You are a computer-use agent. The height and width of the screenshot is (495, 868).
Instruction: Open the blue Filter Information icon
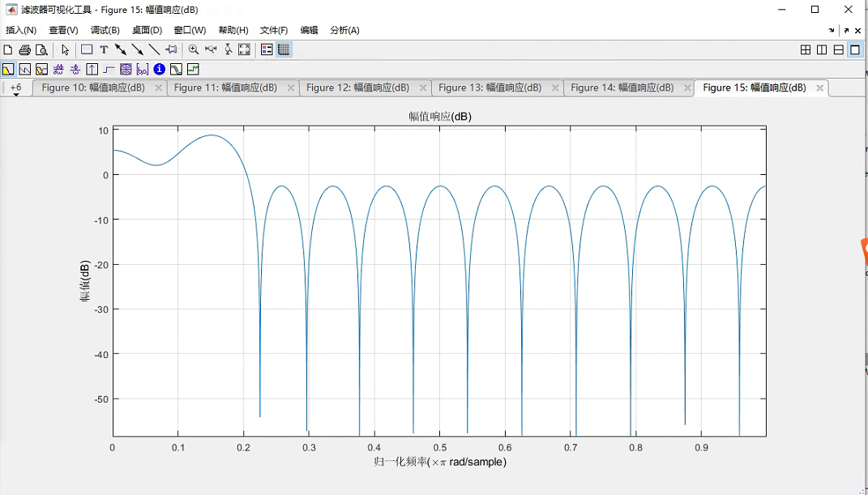(x=160, y=69)
